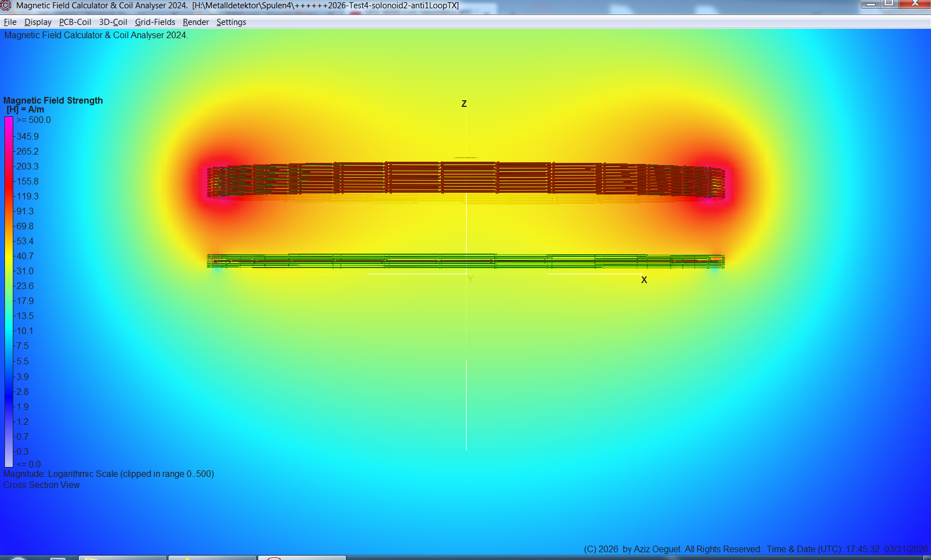Click the 'Magnitude: Logarithmic Scale' text

109,474
